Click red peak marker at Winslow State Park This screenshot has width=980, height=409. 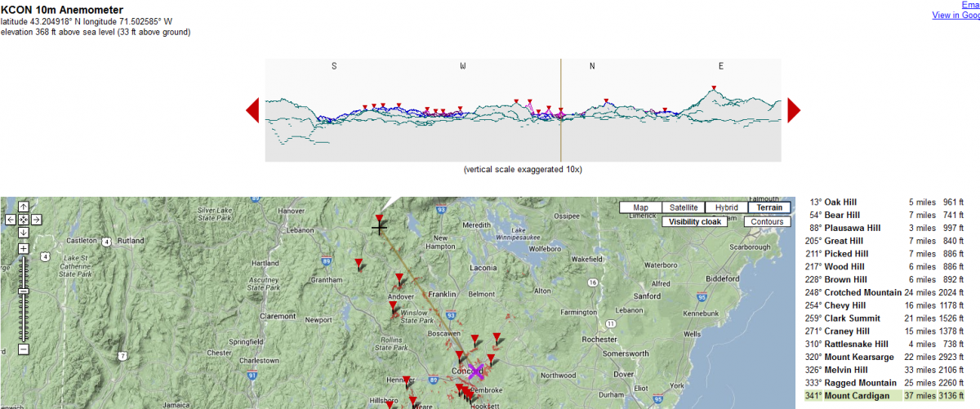tap(394, 308)
